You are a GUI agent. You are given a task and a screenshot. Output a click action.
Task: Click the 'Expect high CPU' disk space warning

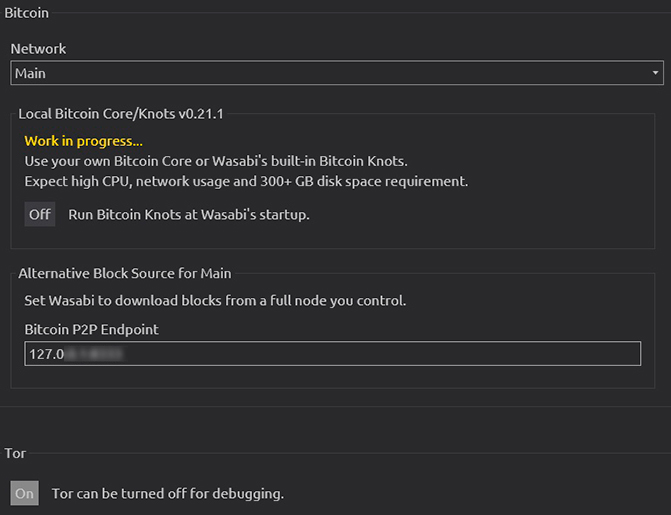(246, 182)
